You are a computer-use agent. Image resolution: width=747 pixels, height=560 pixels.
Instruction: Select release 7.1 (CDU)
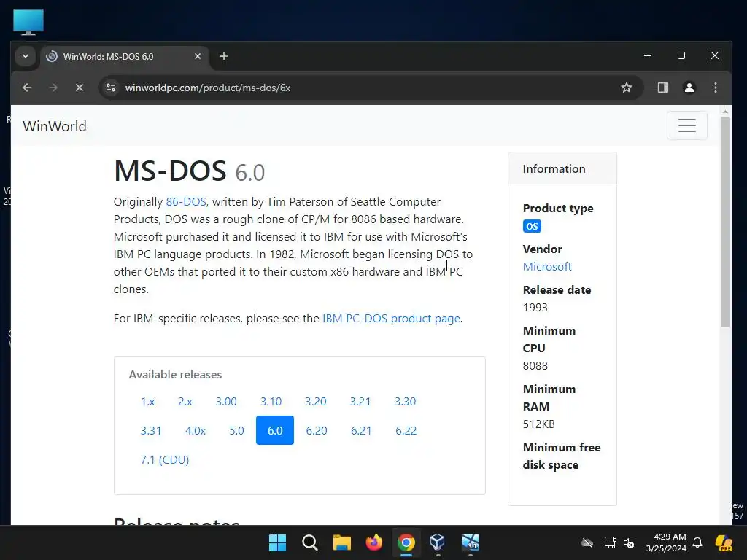pyautogui.click(x=165, y=459)
